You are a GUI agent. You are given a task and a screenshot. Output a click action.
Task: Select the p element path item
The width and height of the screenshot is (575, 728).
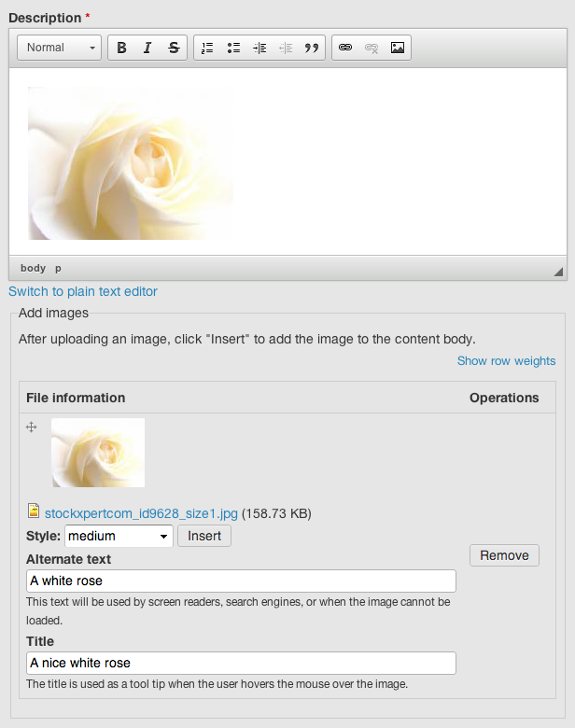tap(58, 269)
